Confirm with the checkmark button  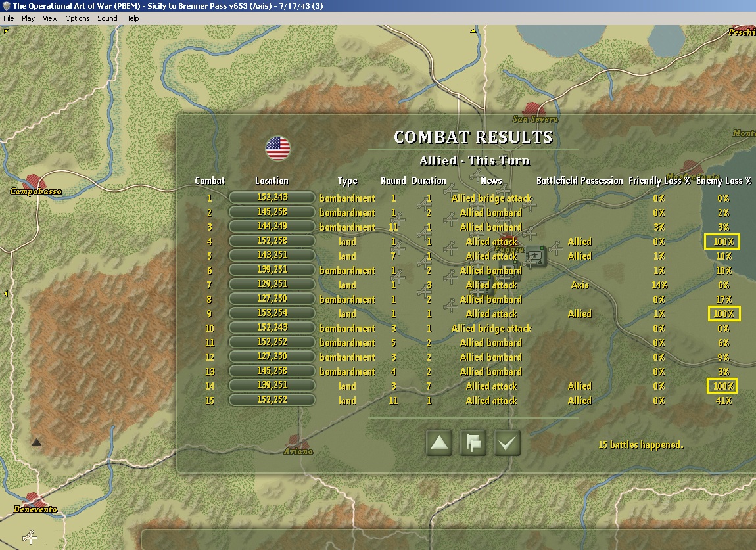[508, 442]
